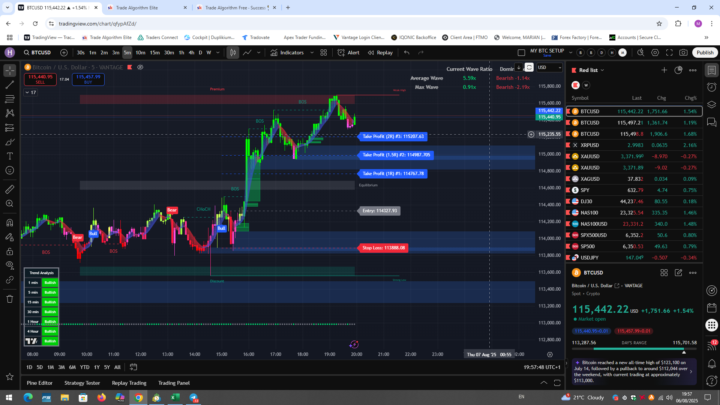
Task: Collapse the bottom panel chevron
Action: [x=544, y=382]
